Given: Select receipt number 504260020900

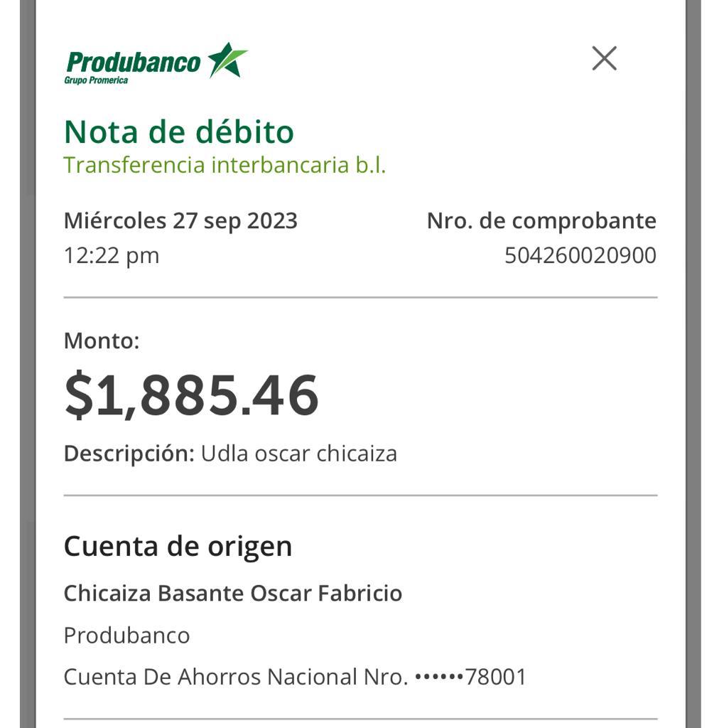Looking at the screenshot, I should click(580, 255).
